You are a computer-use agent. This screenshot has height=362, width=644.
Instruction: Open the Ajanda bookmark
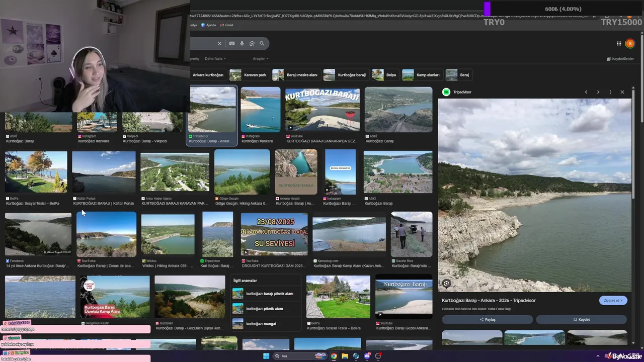pyautogui.click(x=208, y=25)
